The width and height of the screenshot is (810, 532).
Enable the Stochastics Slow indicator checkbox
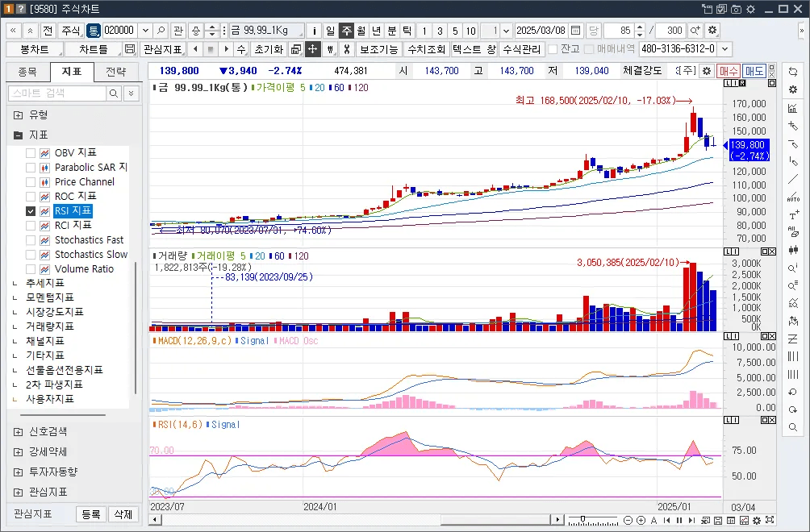point(31,255)
